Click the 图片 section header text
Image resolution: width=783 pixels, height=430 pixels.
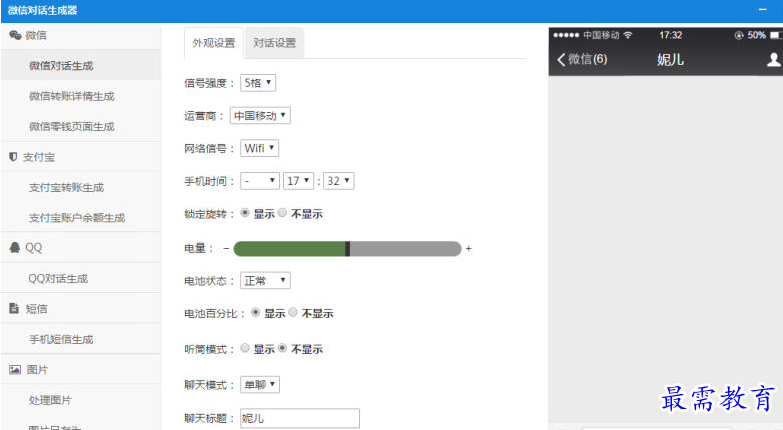click(37, 370)
